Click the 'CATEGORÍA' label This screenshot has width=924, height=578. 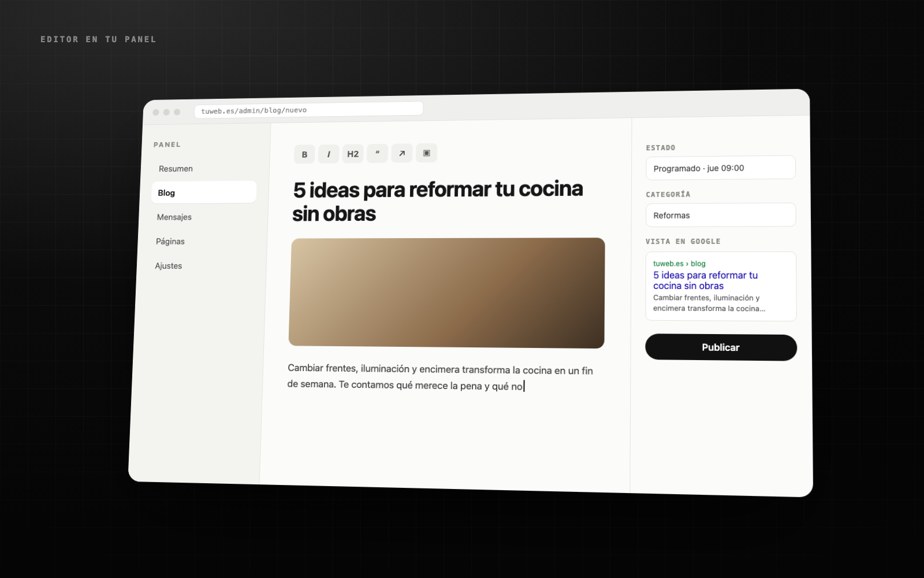point(668,195)
